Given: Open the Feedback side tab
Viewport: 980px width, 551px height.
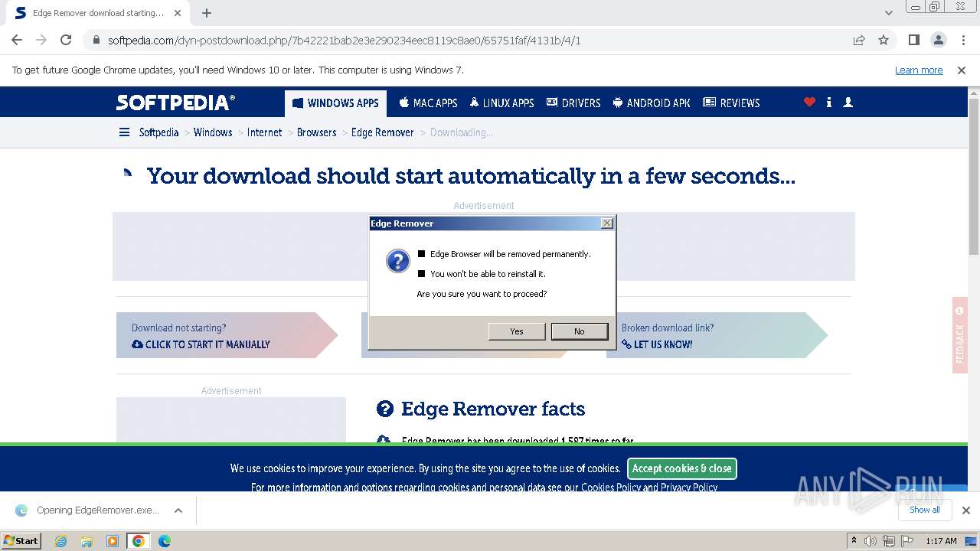Looking at the screenshot, I should [x=960, y=335].
